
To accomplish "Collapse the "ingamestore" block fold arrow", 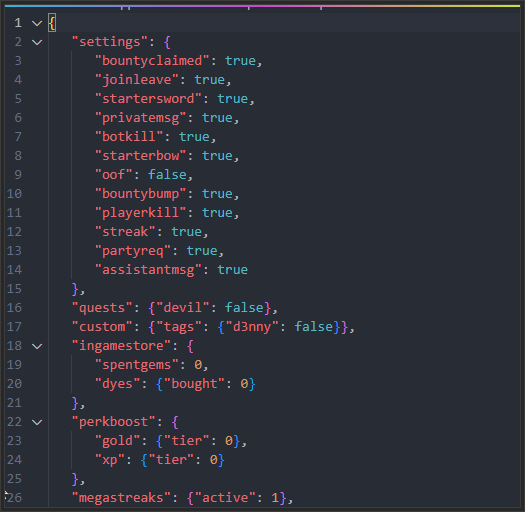I will pyautogui.click(x=37, y=346).
